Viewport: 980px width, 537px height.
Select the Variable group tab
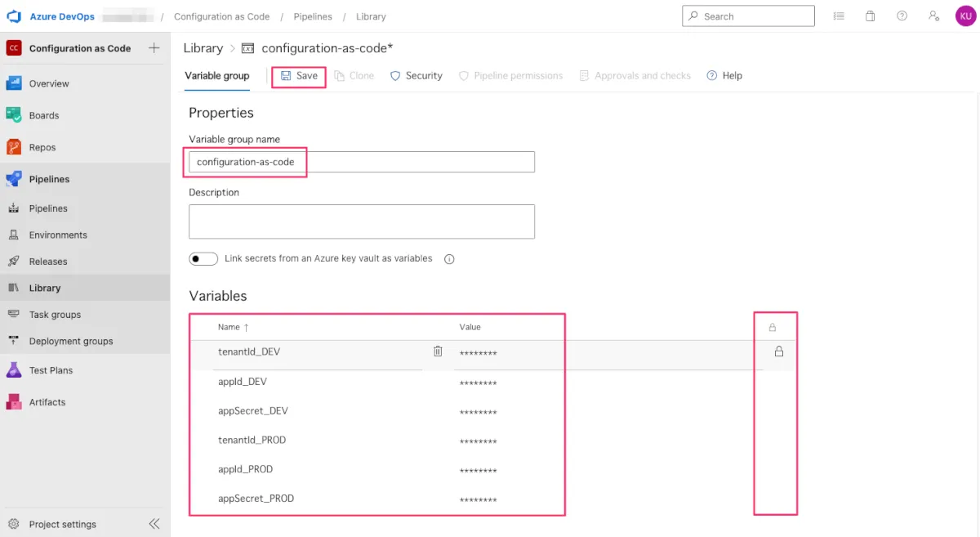coord(217,76)
